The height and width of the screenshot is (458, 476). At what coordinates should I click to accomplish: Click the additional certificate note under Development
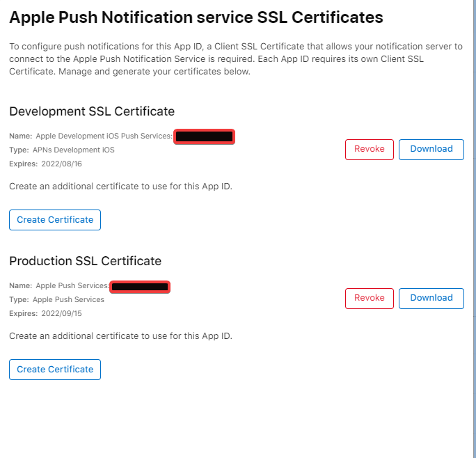[x=120, y=187]
